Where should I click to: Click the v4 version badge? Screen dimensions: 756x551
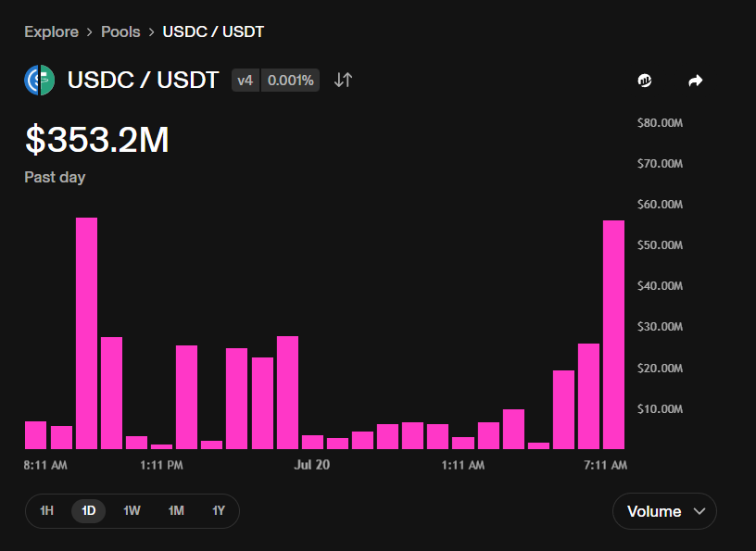246,80
